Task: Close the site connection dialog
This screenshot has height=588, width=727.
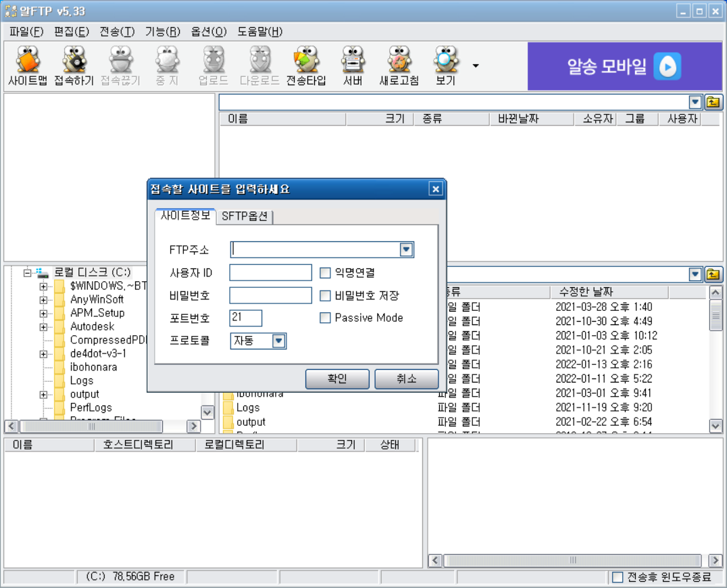Action: (x=435, y=189)
